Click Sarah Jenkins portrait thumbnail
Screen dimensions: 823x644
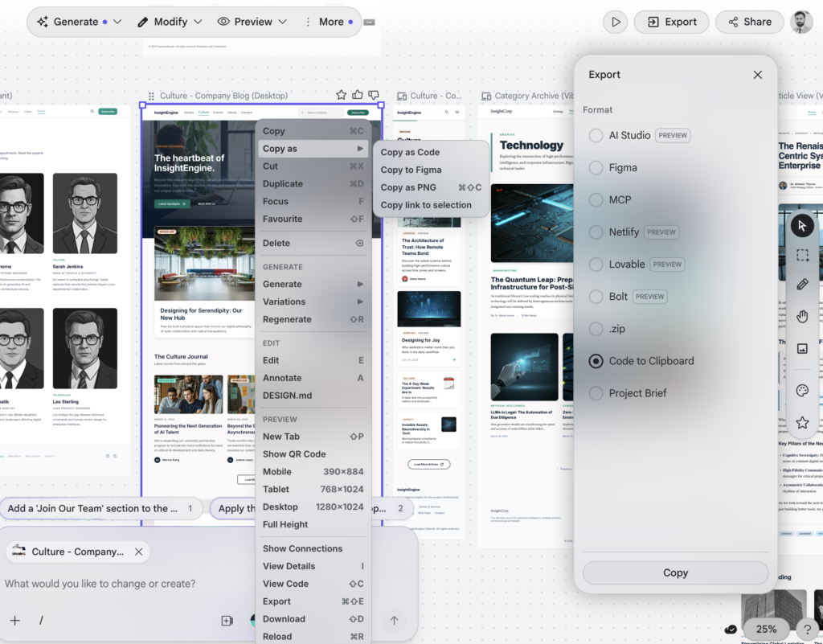[x=85, y=213]
